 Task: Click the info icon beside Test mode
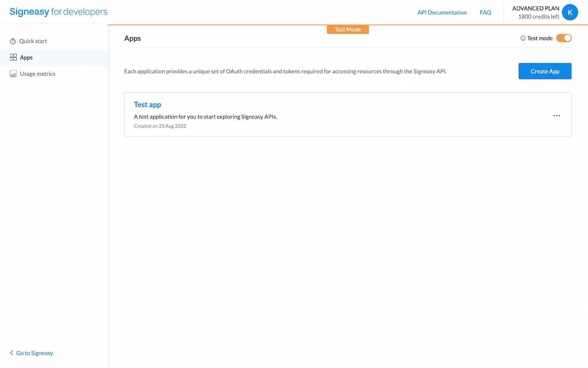pos(522,38)
